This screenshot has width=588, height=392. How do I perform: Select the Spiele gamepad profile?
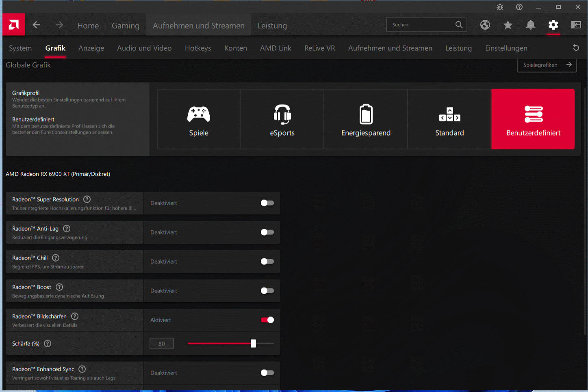click(x=199, y=119)
